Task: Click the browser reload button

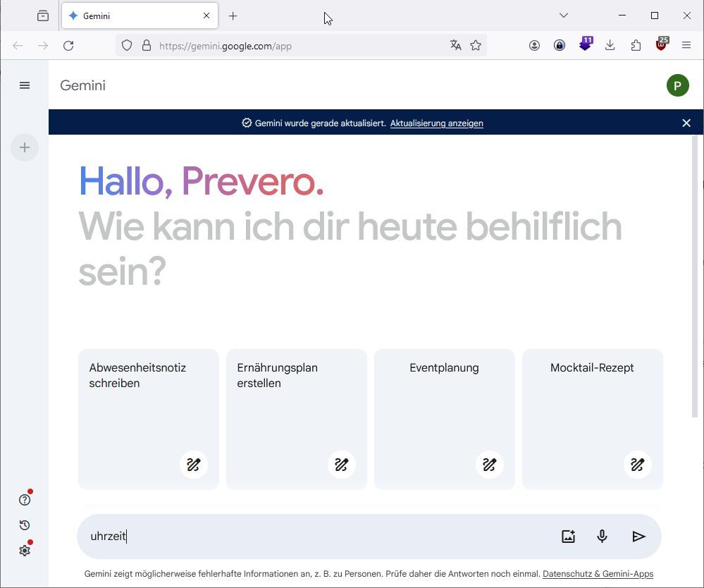Action: 68,45
